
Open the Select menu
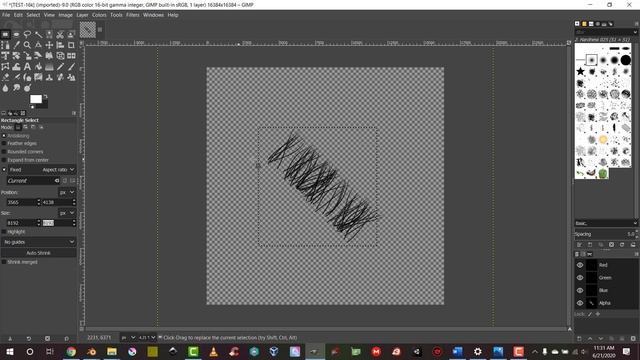pyautogui.click(x=33, y=15)
